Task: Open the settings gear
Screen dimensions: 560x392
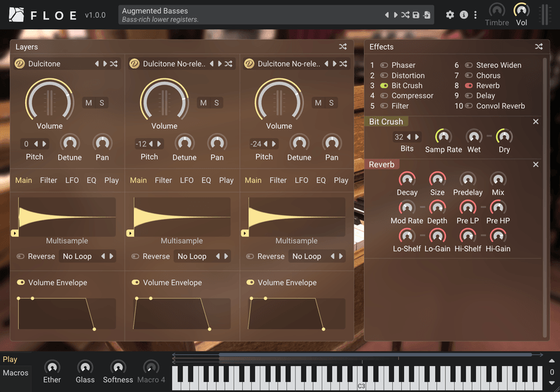Action: pyautogui.click(x=450, y=15)
